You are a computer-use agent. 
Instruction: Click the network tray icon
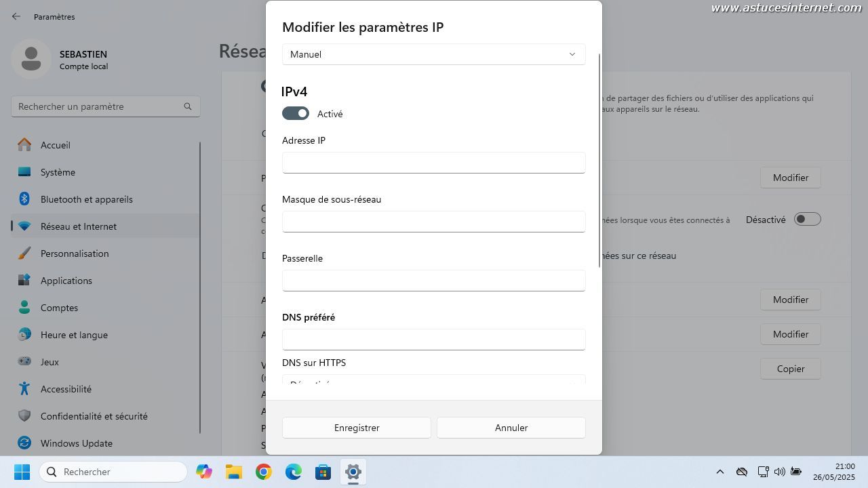(763, 472)
